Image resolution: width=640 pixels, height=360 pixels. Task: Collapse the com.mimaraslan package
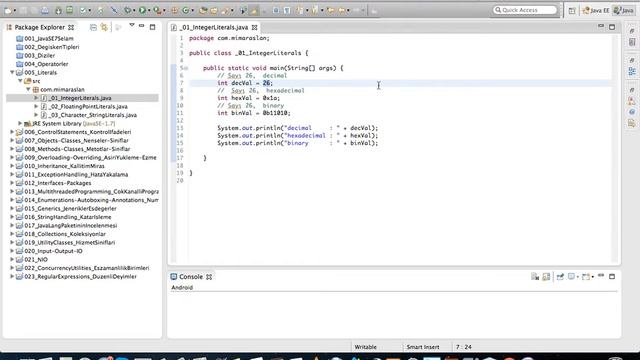(28, 89)
